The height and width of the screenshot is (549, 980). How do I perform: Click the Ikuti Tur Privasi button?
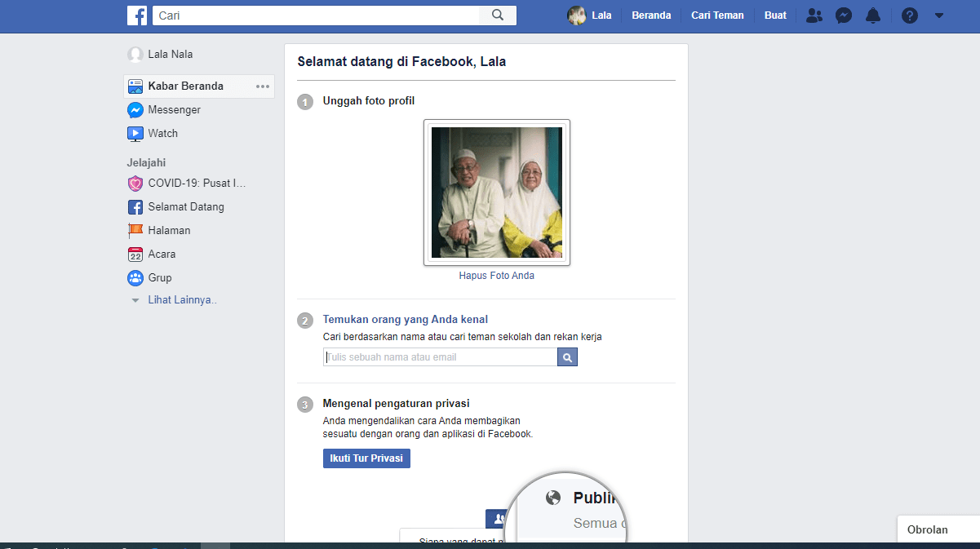tap(366, 458)
